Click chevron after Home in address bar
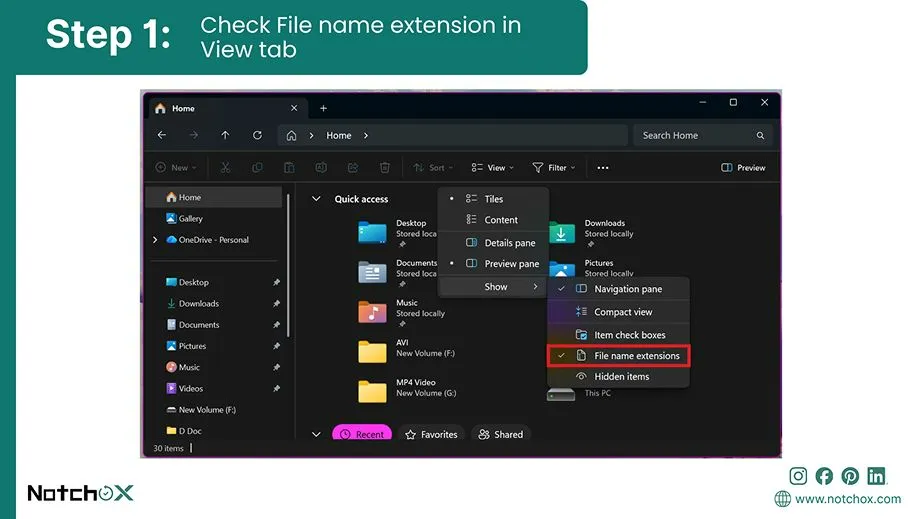 tap(366, 136)
